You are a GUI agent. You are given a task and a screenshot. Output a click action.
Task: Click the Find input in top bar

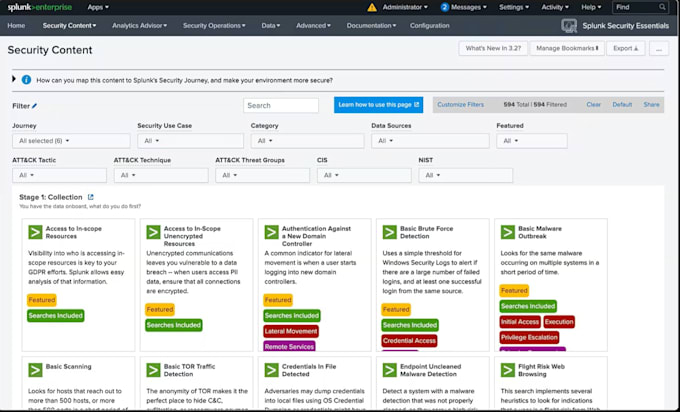tap(640, 7)
